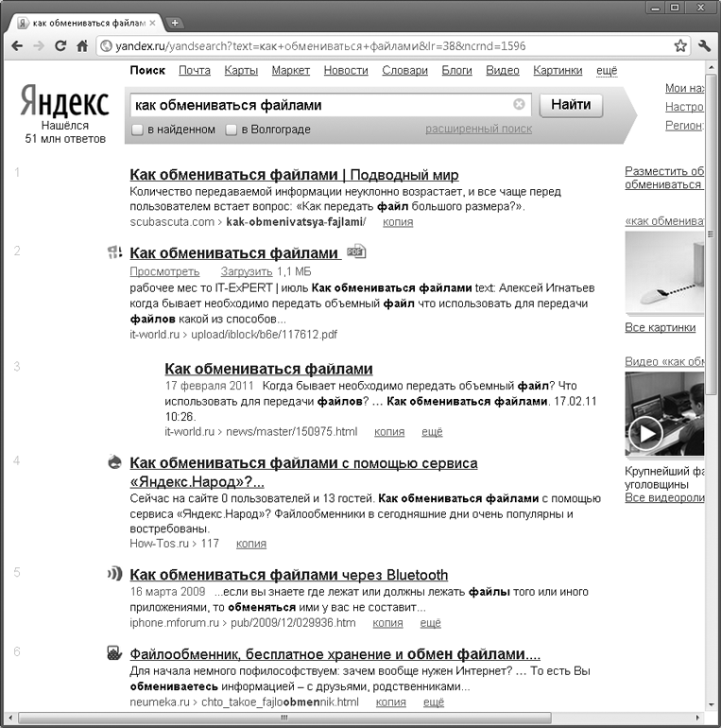Click the horizontal scrollbar at the bottom
Image resolution: width=721 pixels, height=728 pixels.
[x=284, y=718]
